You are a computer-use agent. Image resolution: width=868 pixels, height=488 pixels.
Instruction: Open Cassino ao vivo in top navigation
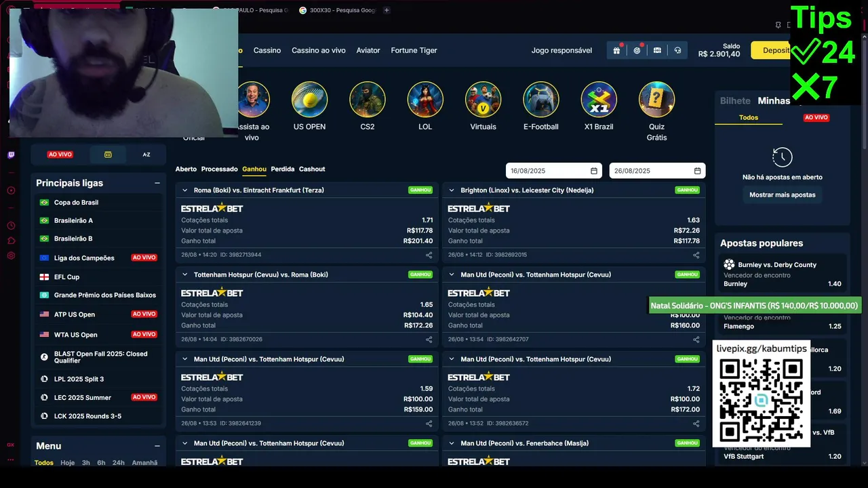(319, 50)
